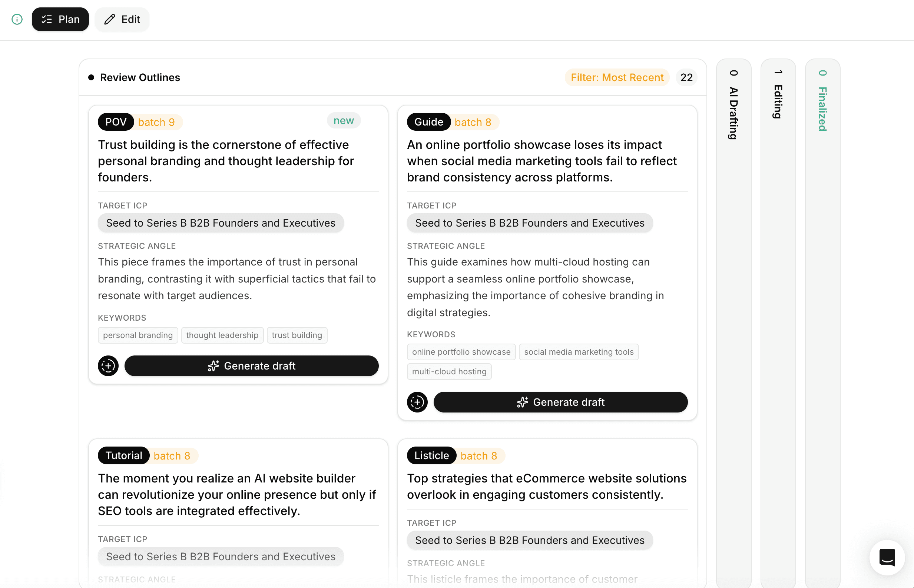Screen dimensions: 914x588
Task: Click the sparkle icon in POV Generate draft
Action: (213, 366)
